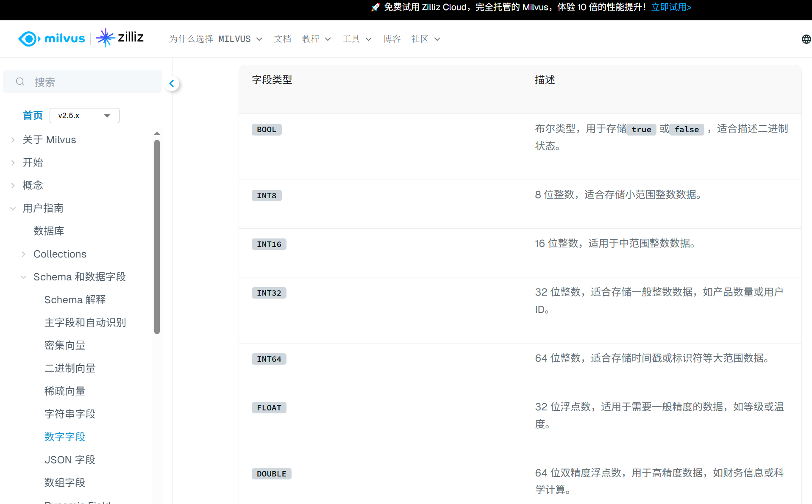Viewport: 812px width, 504px height.
Task: Open the 数组字段 page
Action: click(65, 482)
